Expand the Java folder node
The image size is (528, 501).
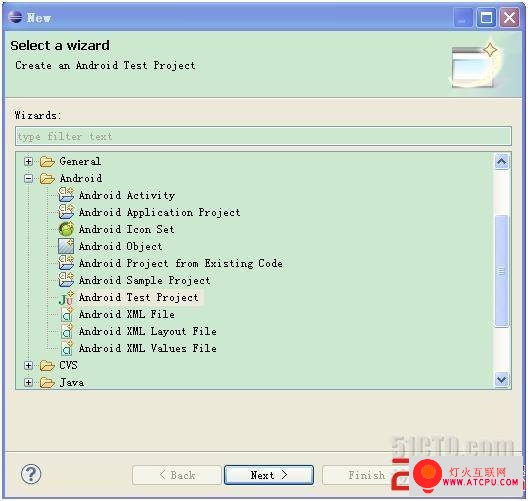29,382
